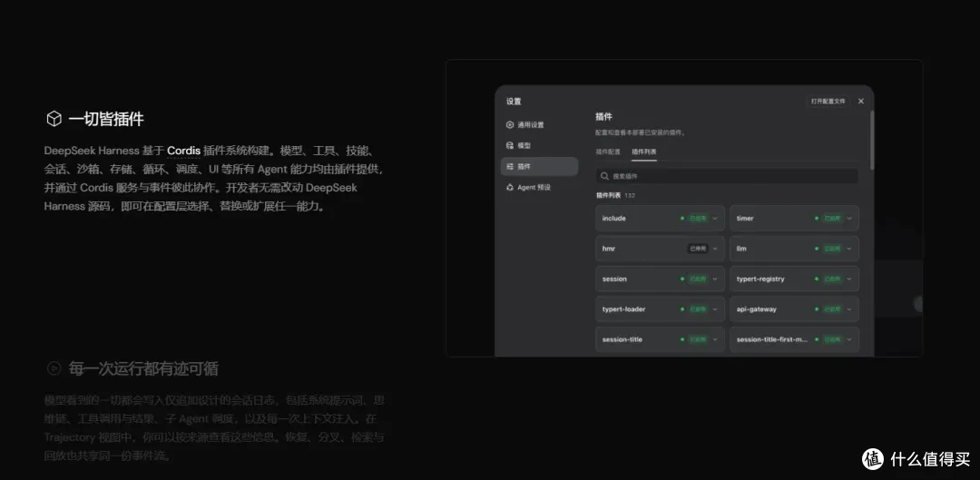The width and height of the screenshot is (980, 480).
Task: Open the 打开配置文件 button
Action: pyautogui.click(x=828, y=102)
